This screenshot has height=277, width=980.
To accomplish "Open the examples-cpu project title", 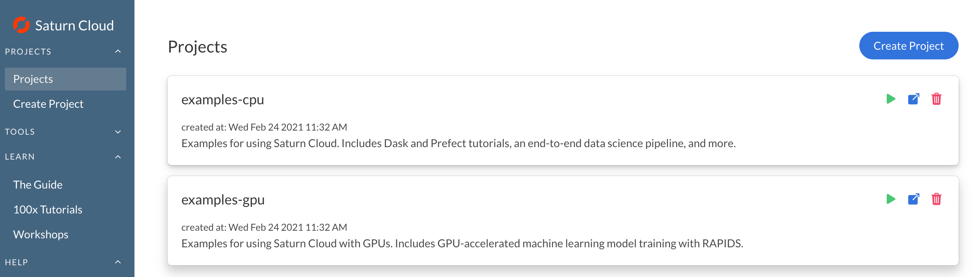I will [222, 99].
